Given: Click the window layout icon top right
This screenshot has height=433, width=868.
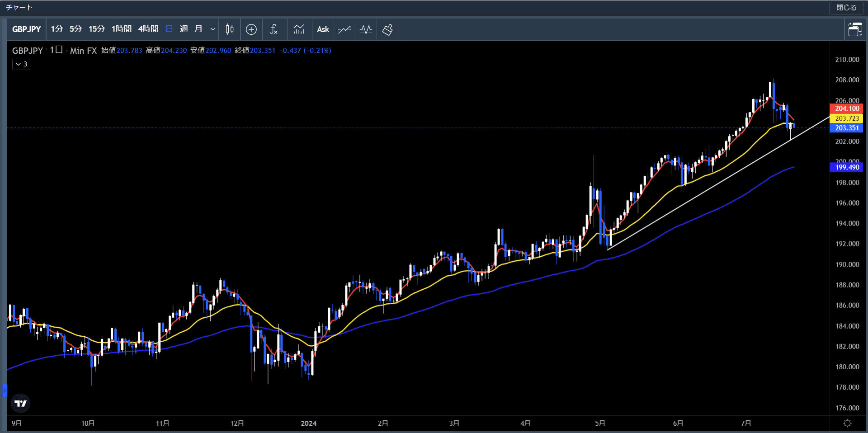Looking at the screenshot, I should click(855, 29).
